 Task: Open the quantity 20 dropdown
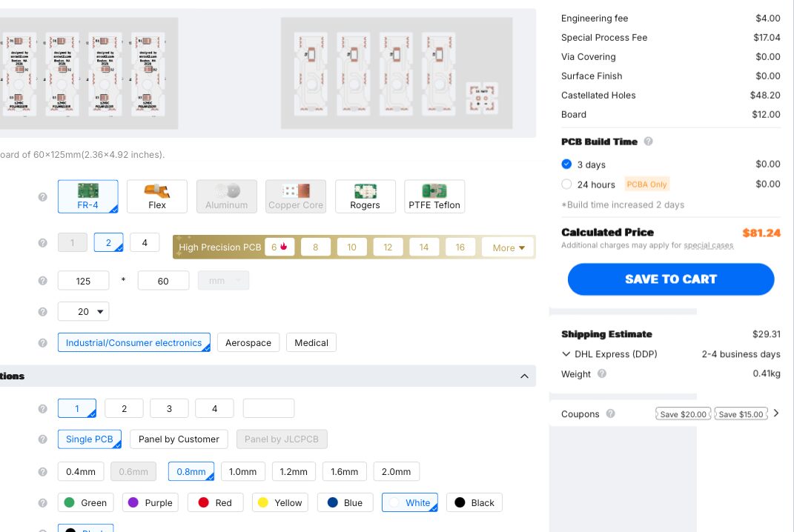[84, 311]
